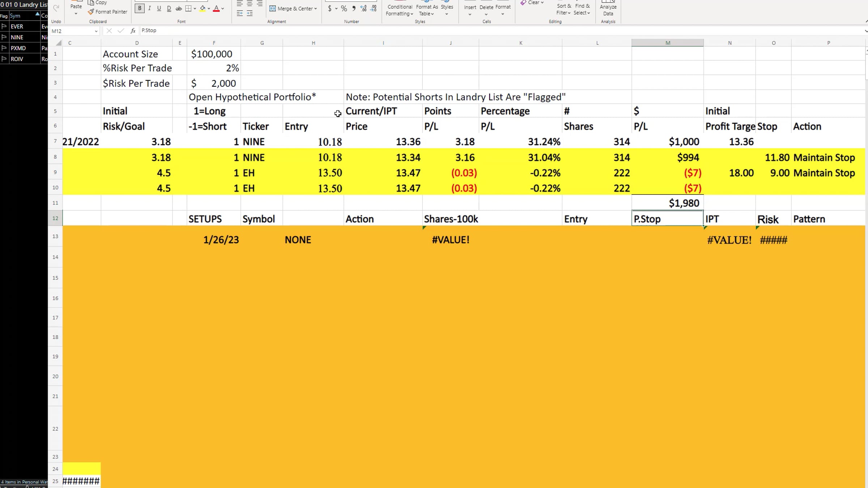Click the flag icon next to EVER
Viewport: 868px width, 488px height.
tap(4, 26)
